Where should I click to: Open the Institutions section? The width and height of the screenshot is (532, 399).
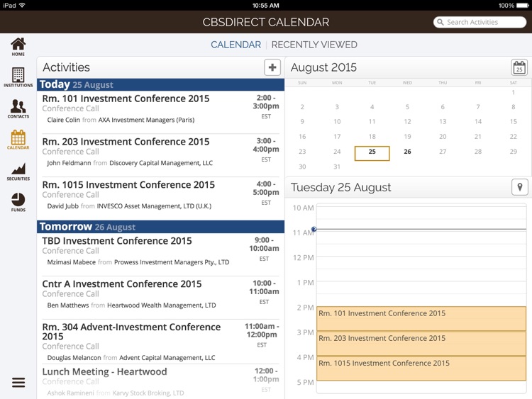(18, 77)
